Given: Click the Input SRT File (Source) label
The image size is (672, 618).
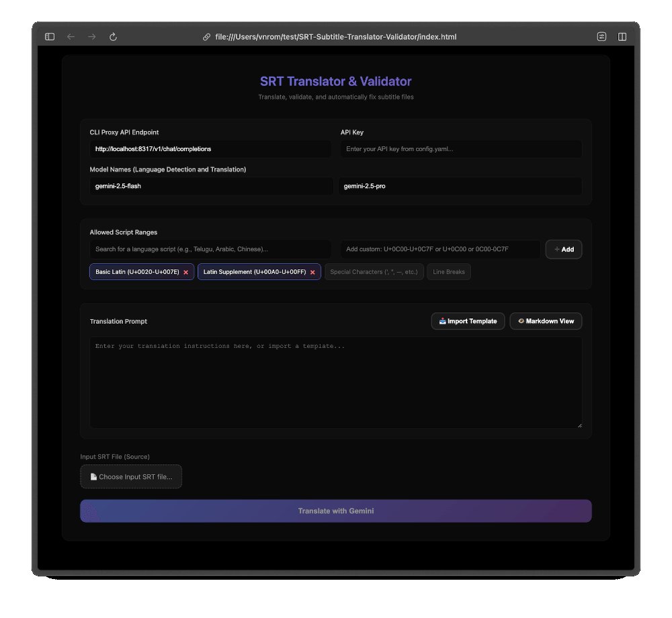Looking at the screenshot, I should point(115,457).
